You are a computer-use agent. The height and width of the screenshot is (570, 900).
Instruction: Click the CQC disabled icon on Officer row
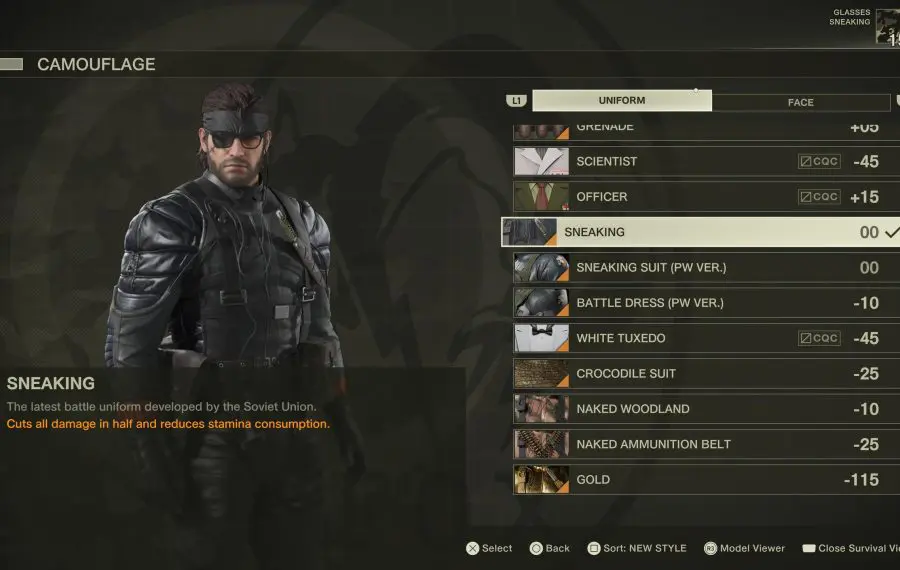[819, 197]
